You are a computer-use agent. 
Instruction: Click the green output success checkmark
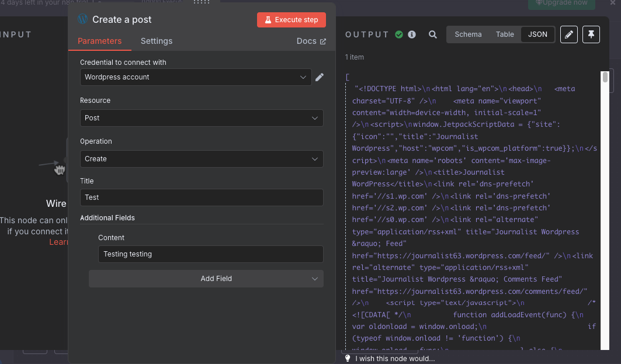pyautogui.click(x=399, y=34)
